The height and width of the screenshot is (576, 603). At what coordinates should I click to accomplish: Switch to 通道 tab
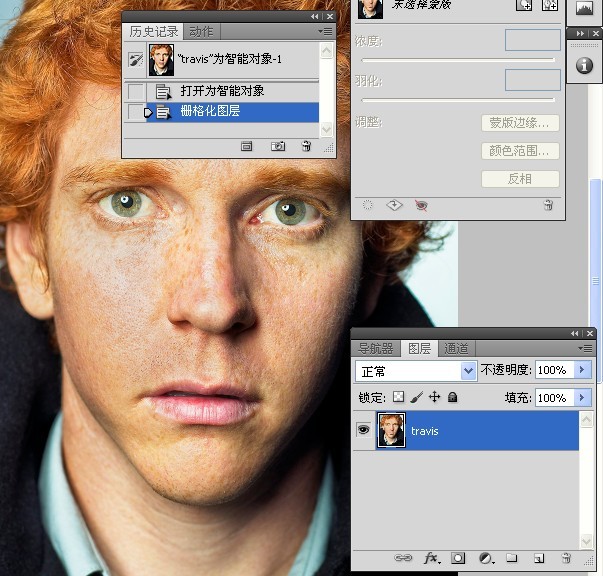click(456, 348)
